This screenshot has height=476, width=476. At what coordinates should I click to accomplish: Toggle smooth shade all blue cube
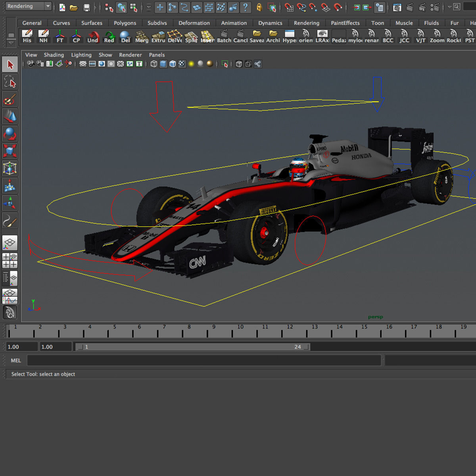163,64
